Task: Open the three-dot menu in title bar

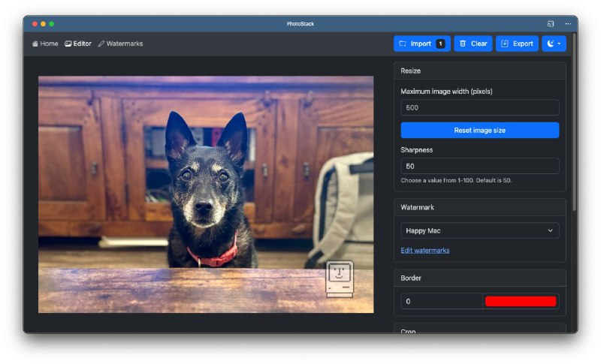Action: click(568, 24)
